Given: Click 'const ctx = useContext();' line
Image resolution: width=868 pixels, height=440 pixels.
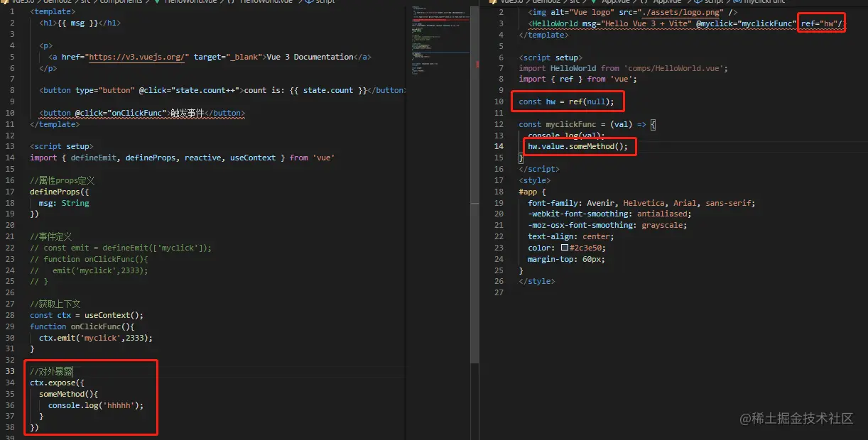Looking at the screenshot, I should click(87, 316).
